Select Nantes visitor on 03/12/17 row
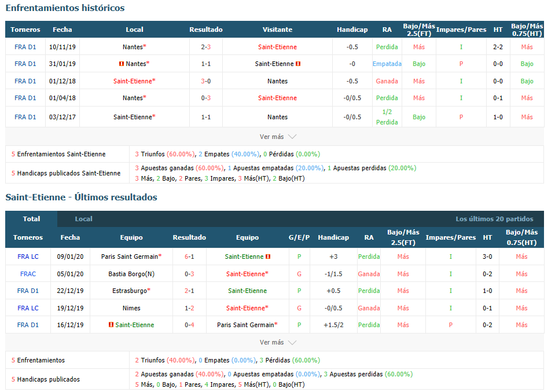The width and height of the screenshot is (555, 392). pos(278,117)
